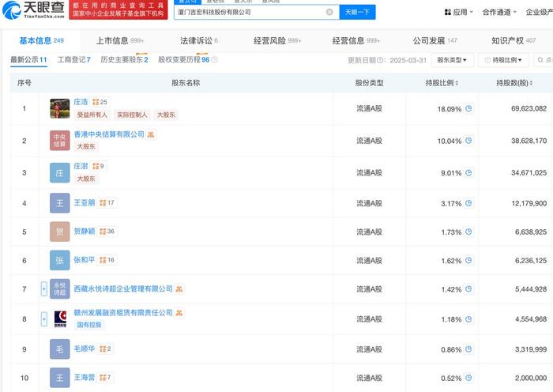The image size is (553, 392).
Task: Open shareholder 王亚朋's link
Action: pyautogui.click(x=85, y=202)
